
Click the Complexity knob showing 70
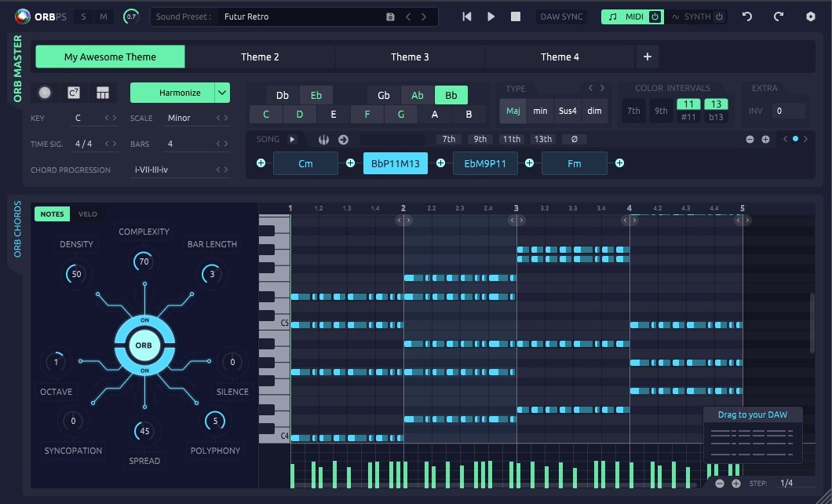(x=144, y=261)
